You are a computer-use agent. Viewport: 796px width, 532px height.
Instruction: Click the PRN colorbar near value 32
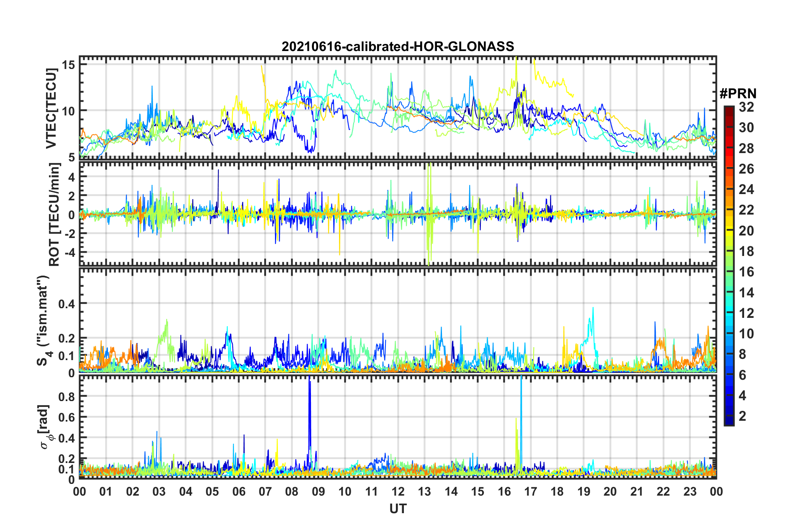point(729,107)
